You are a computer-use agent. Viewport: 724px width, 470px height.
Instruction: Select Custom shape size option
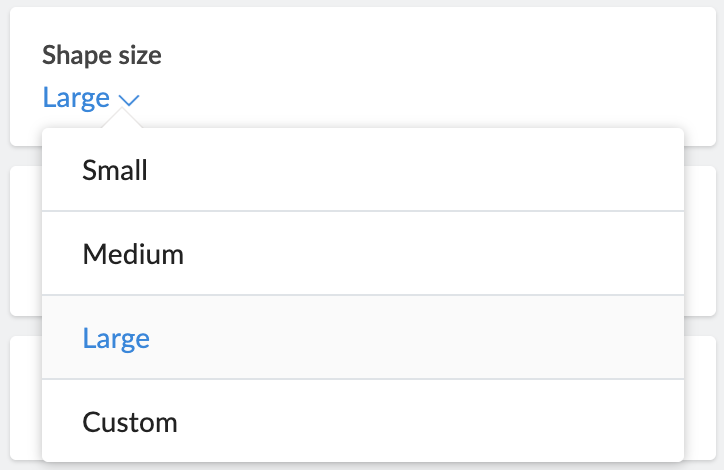point(130,422)
